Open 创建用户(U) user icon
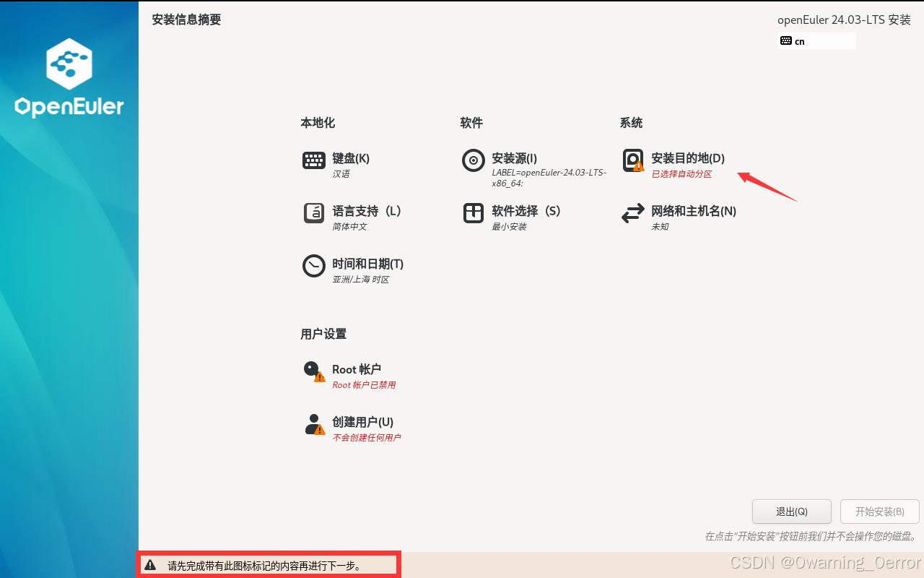The width and height of the screenshot is (924, 578). [x=313, y=423]
